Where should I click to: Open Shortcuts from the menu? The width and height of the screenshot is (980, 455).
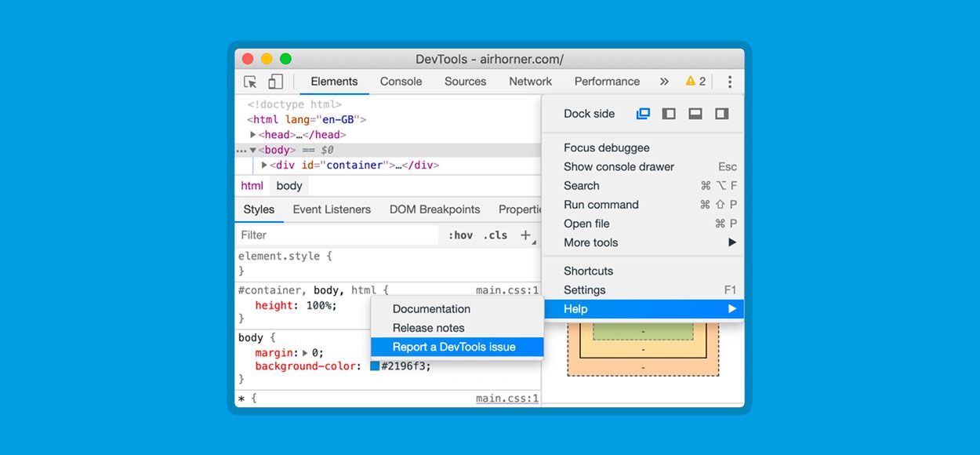(x=643, y=271)
